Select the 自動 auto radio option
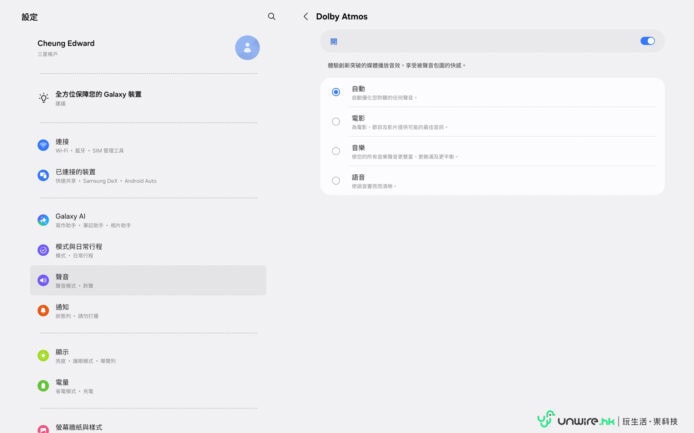694x433 pixels. [x=336, y=92]
